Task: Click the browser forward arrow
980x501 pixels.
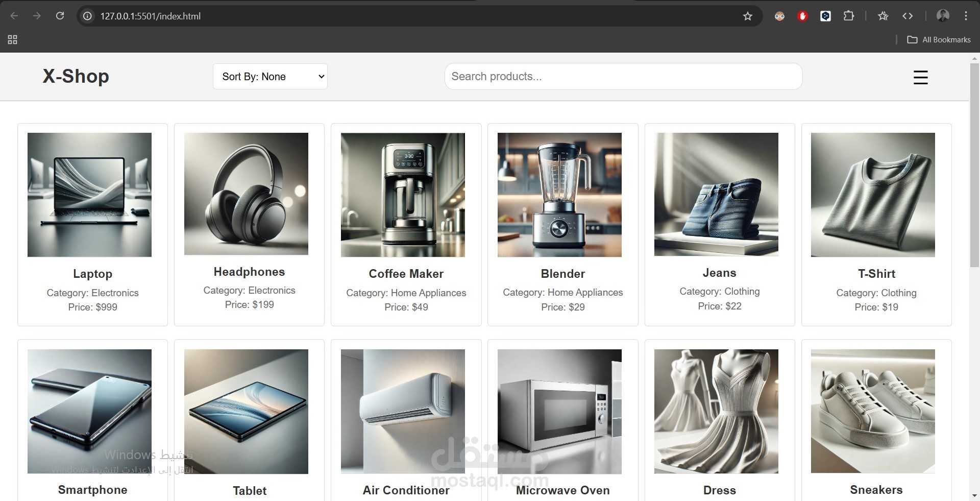Action: 37,16
